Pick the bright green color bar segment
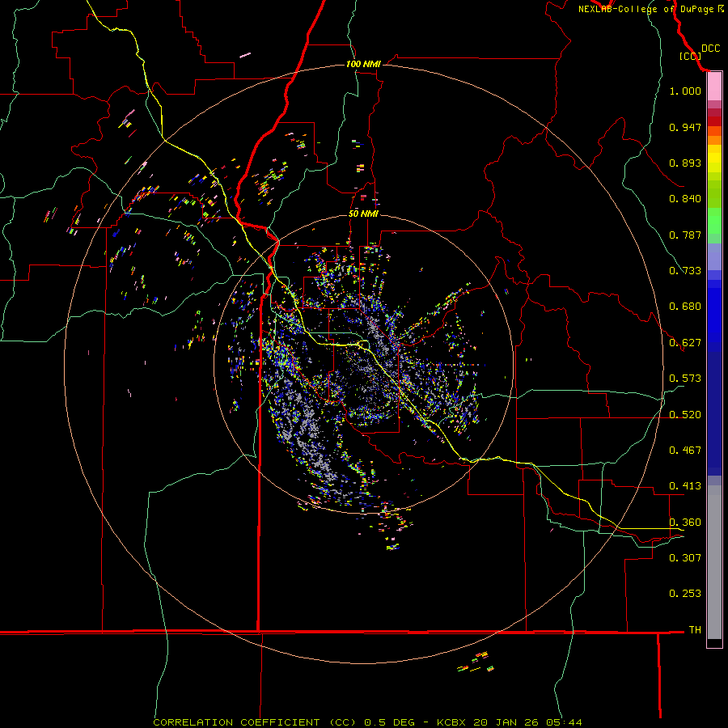Screen dimensions: 728x728 714,221
